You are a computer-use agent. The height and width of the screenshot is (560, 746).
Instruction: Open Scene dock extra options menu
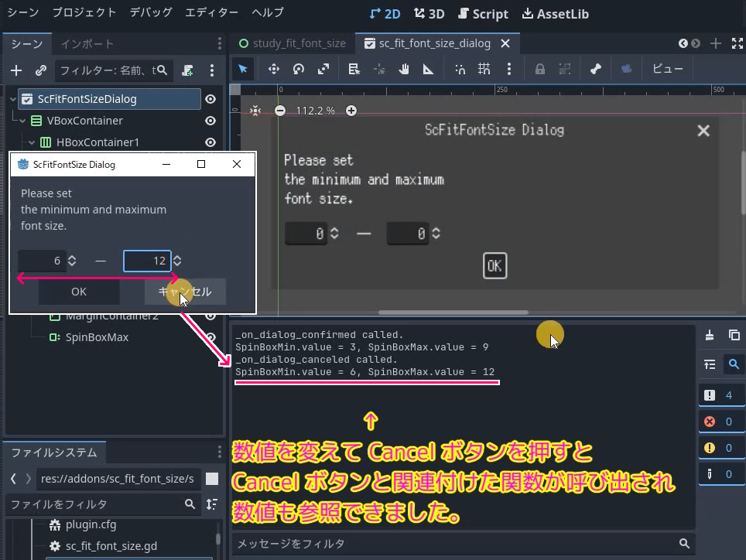(x=212, y=70)
